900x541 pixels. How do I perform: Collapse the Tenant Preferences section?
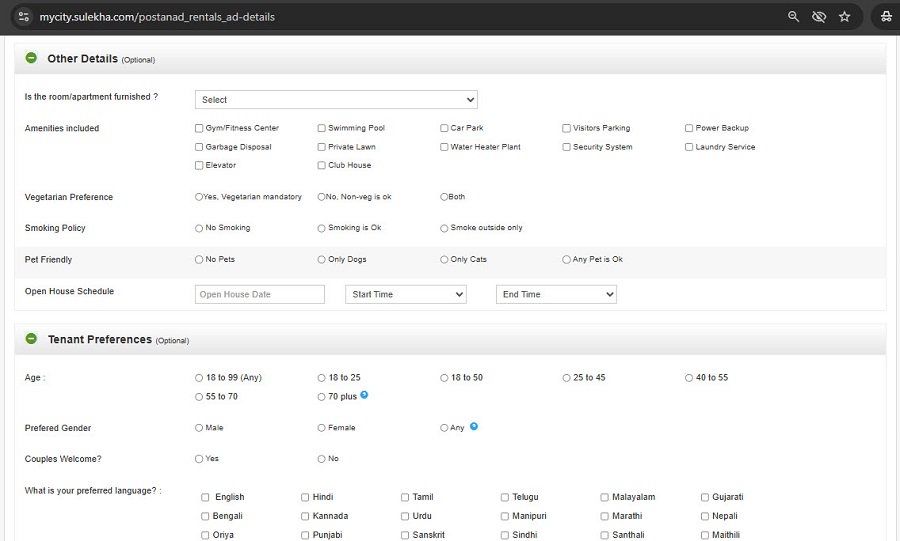(x=31, y=339)
